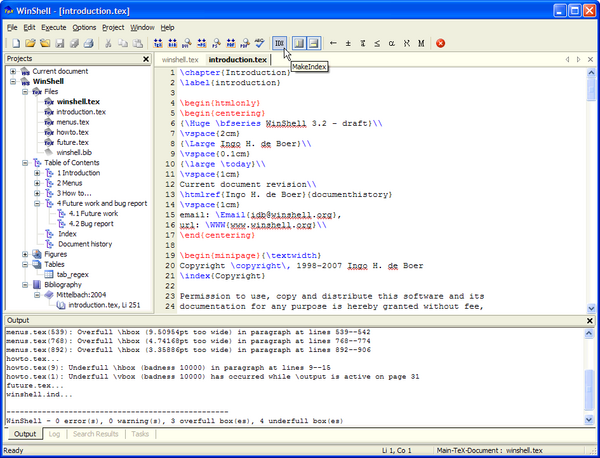Toggle the Output bottom pane button
The height and width of the screenshot is (458, 600).
pos(314,43)
